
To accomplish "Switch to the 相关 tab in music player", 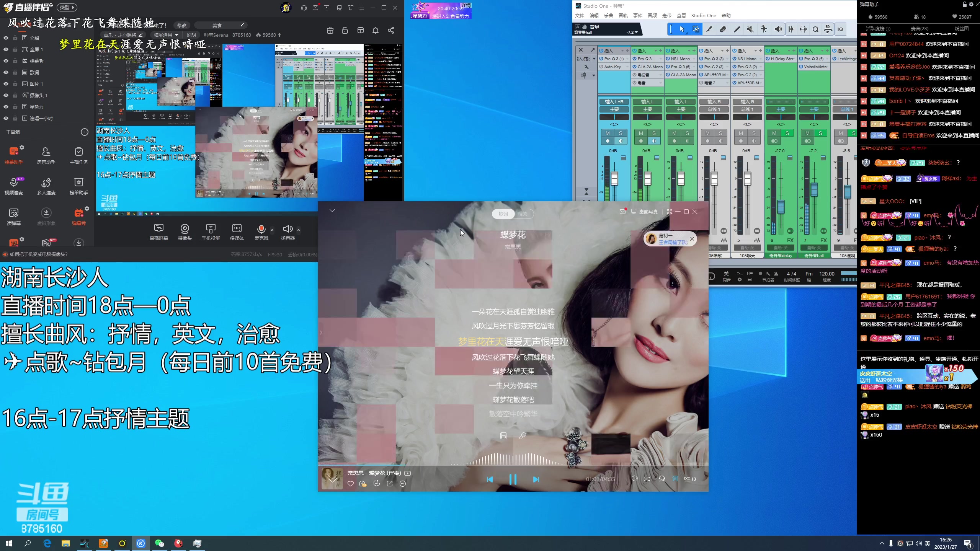I will point(523,214).
